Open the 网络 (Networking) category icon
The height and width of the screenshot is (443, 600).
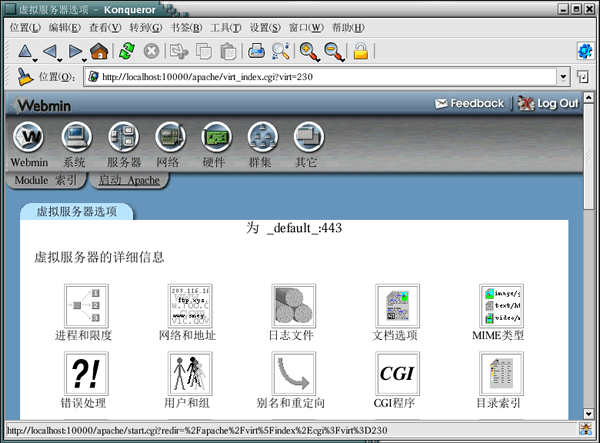[x=170, y=137]
